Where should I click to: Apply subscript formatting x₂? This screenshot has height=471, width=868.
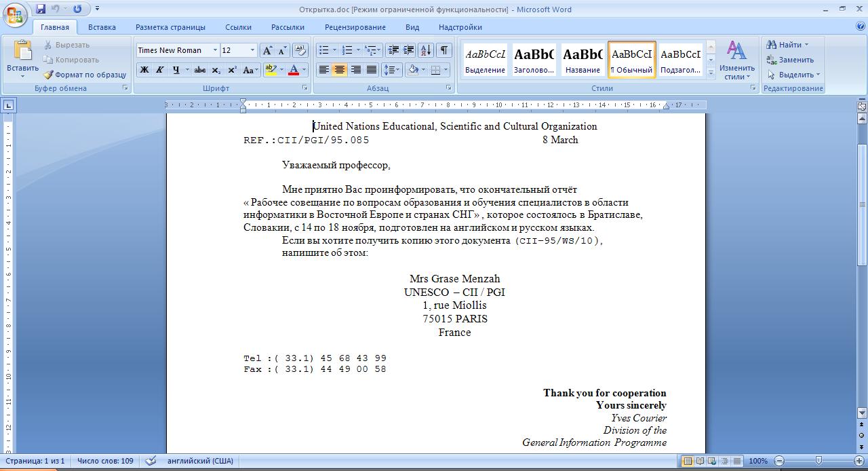(x=216, y=70)
